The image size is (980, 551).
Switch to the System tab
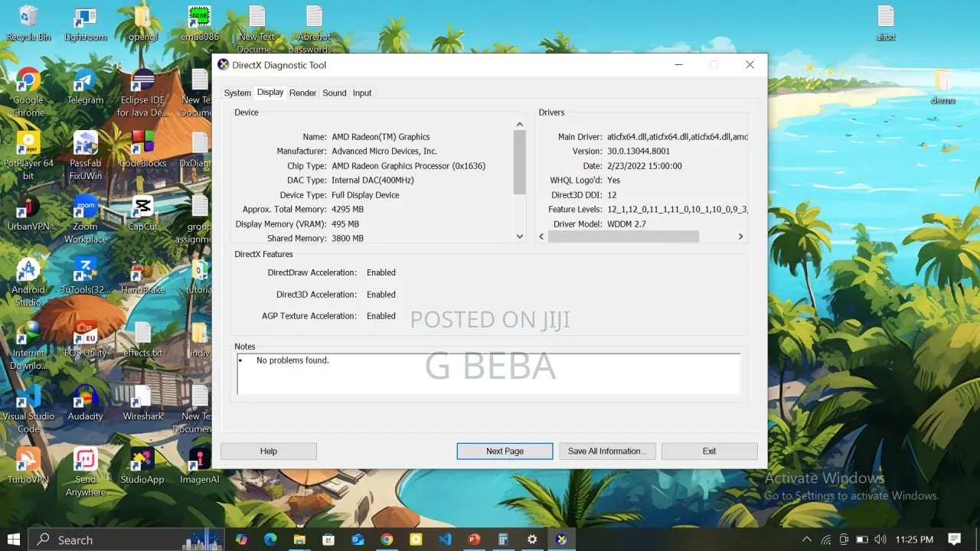pyautogui.click(x=237, y=93)
